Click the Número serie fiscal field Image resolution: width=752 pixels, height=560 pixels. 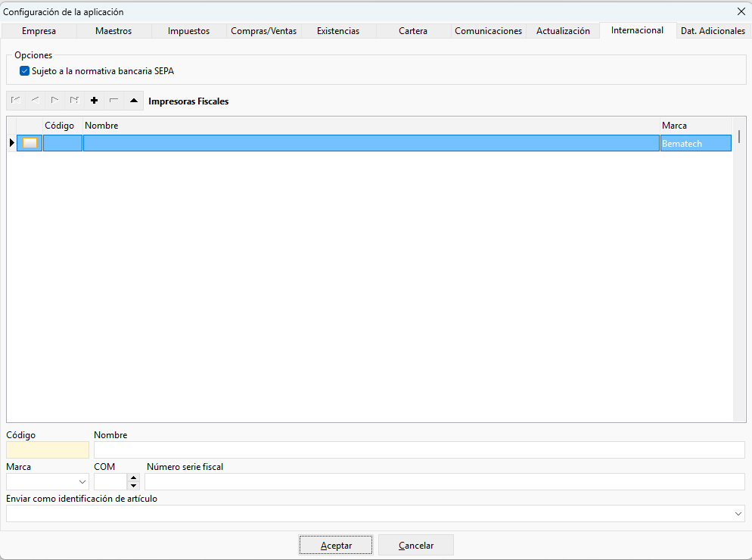point(445,482)
